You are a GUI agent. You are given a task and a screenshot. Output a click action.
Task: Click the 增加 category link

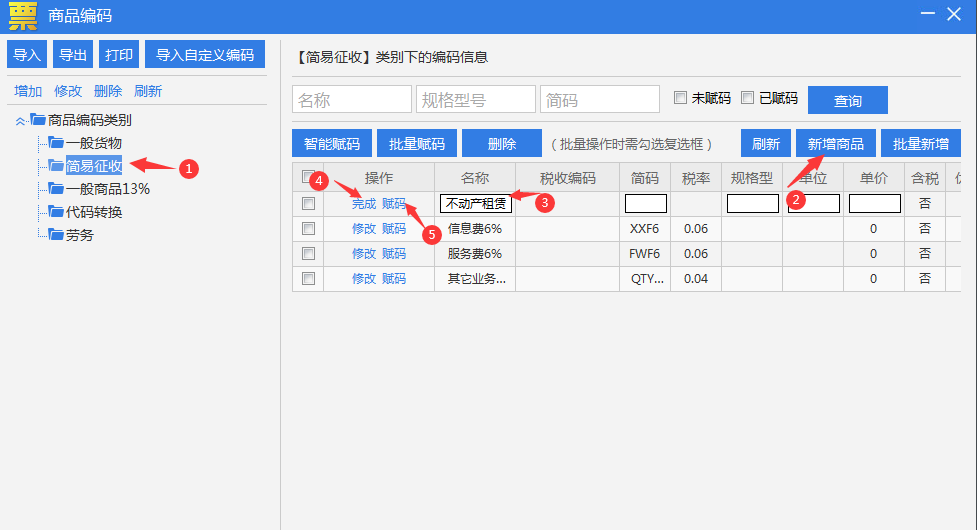click(27, 91)
